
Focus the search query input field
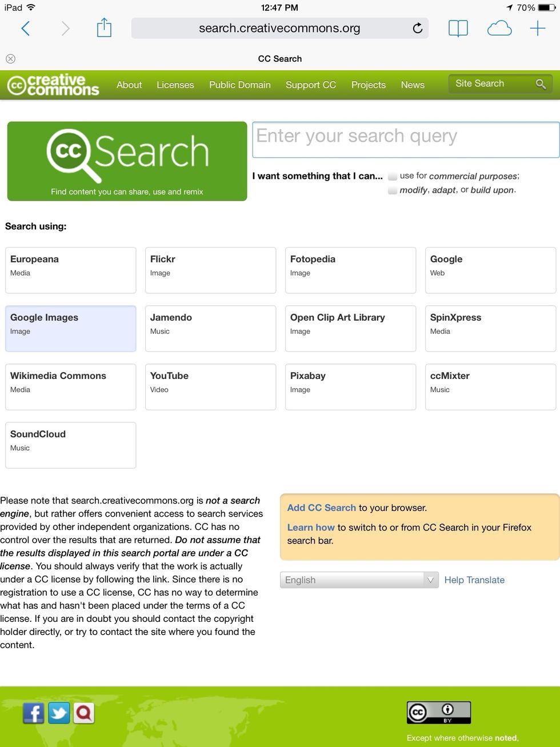pyautogui.click(x=406, y=139)
